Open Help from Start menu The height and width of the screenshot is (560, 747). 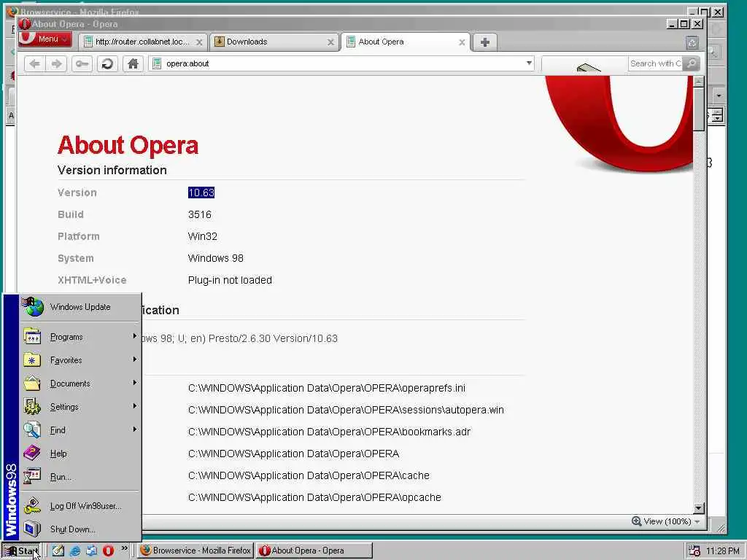pyautogui.click(x=80, y=454)
